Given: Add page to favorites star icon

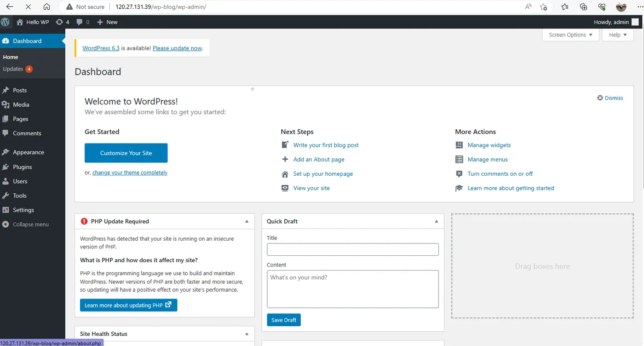Looking at the screenshot, I should [x=544, y=7].
